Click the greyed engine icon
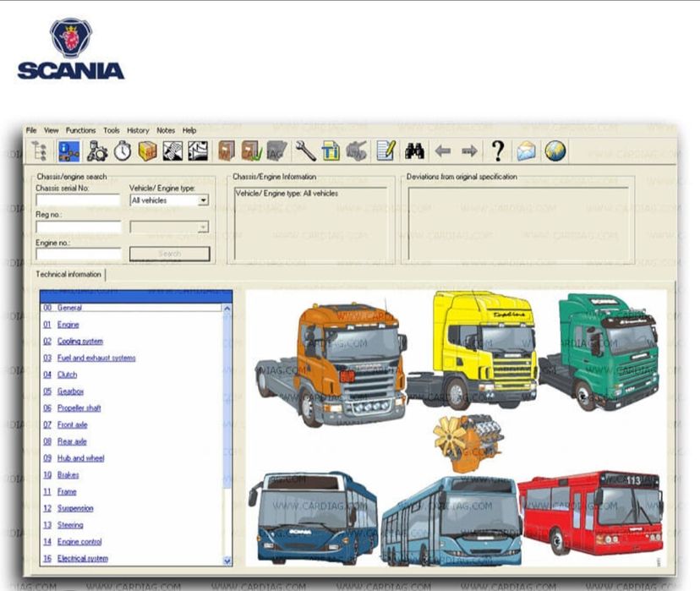Screen dimensions: 700x591 click(356, 150)
